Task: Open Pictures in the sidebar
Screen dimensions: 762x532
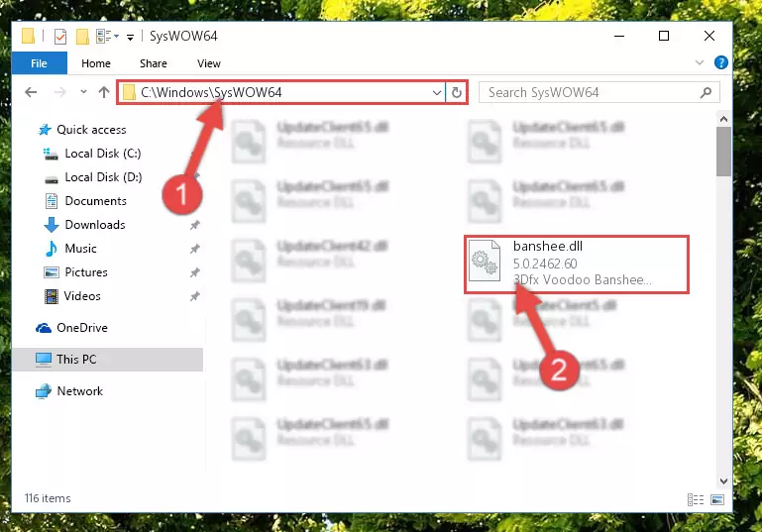Action: [x=86, y=272]
